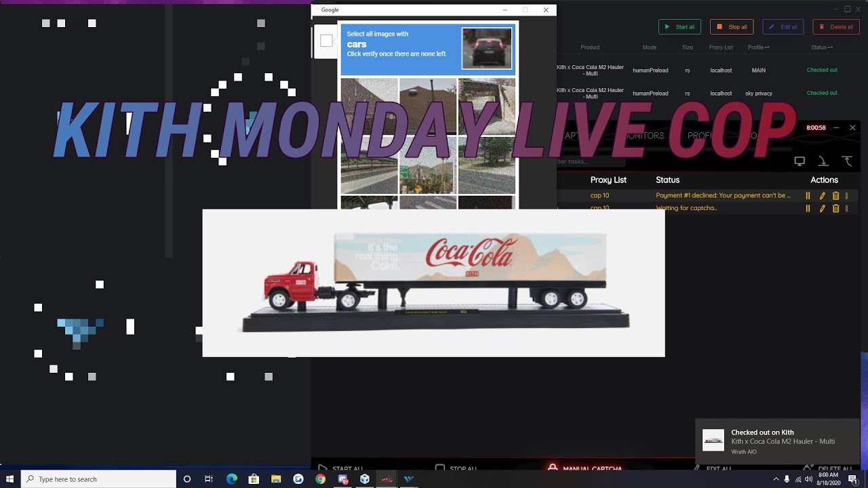Click Checked out status in MAIN row
868x488 pixels.
point(822,70)
